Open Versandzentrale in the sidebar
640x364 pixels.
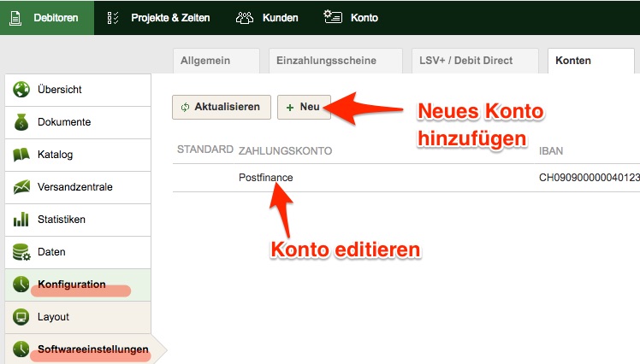(78, 187)
